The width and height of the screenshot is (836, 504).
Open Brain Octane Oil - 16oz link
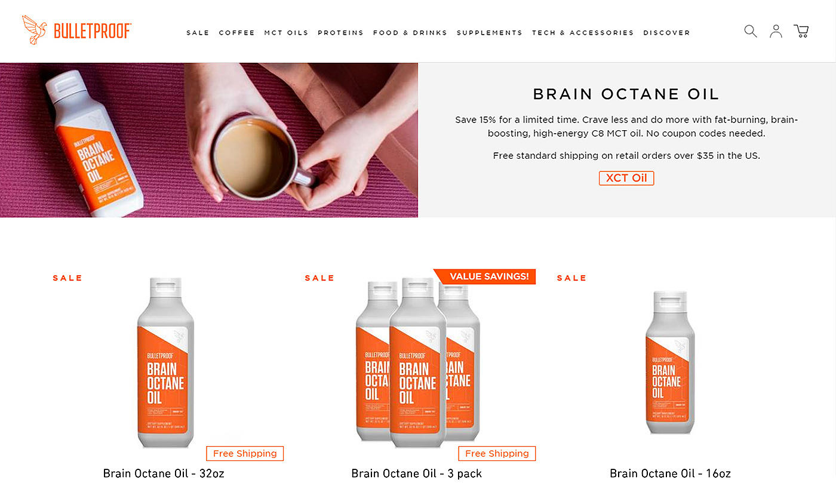point(670,474)
